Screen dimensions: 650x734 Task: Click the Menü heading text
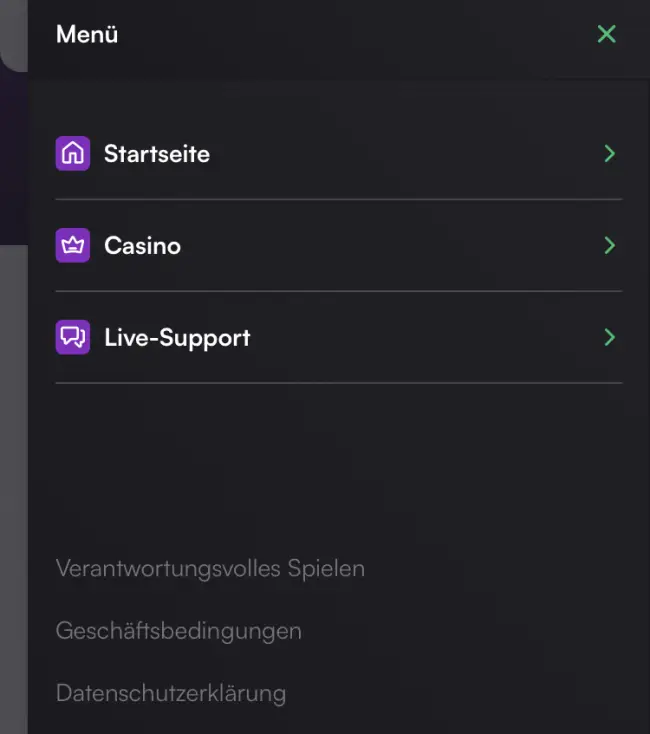pyautogui.click(x=87, y=34)
